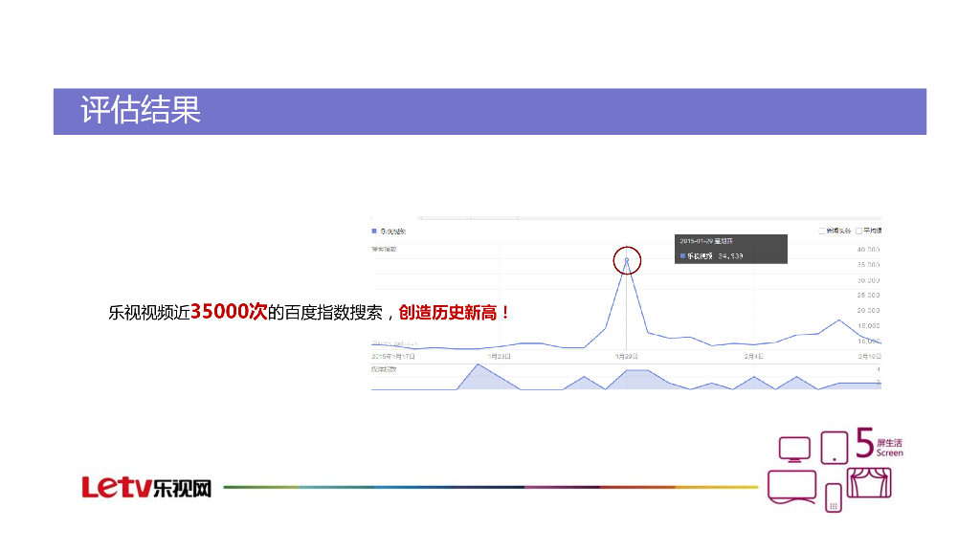
Task: Click the 2月10日 axis label
Action: [x=869, y=357]
